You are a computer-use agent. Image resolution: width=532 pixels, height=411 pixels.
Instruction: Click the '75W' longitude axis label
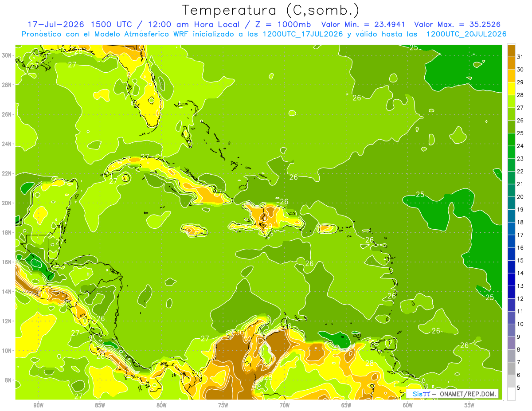(223, 405)
